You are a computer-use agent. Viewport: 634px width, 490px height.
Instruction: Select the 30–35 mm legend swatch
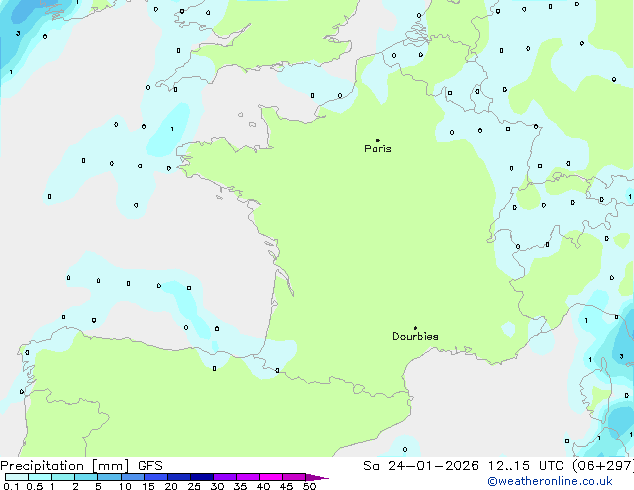(224, 477)
